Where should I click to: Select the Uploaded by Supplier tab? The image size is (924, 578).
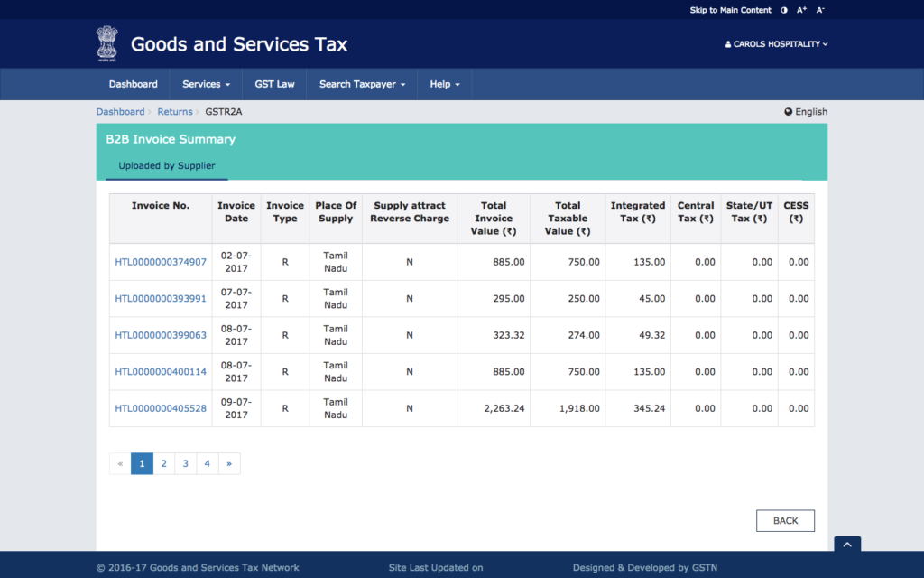point(167,166)
